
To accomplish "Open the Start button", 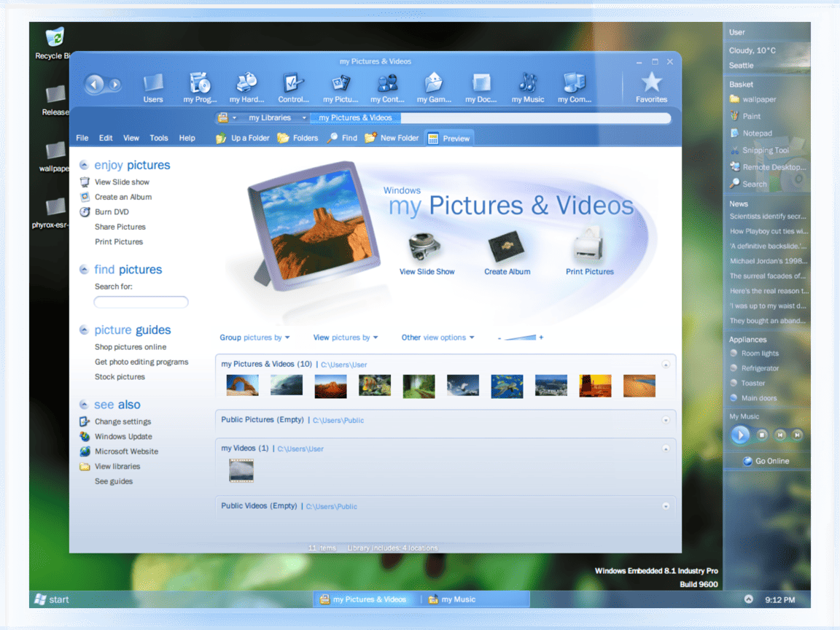I will 52,599.
